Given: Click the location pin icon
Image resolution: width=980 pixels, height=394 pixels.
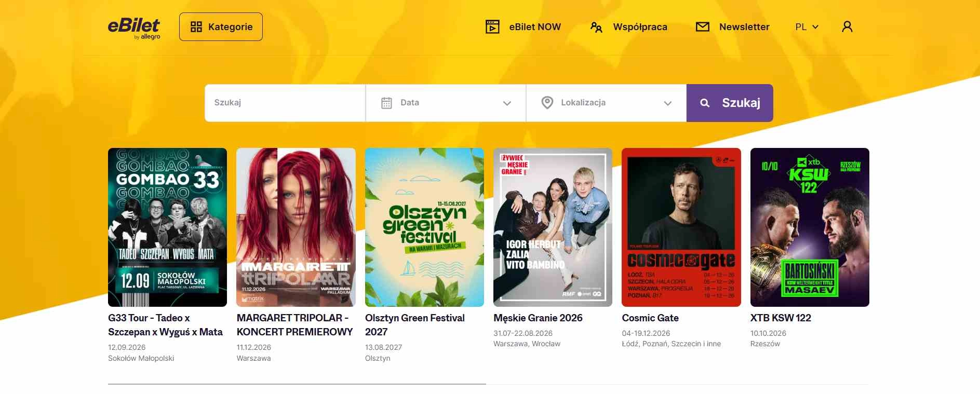Looking at the screenshot, I should click(x=547, y=103).
